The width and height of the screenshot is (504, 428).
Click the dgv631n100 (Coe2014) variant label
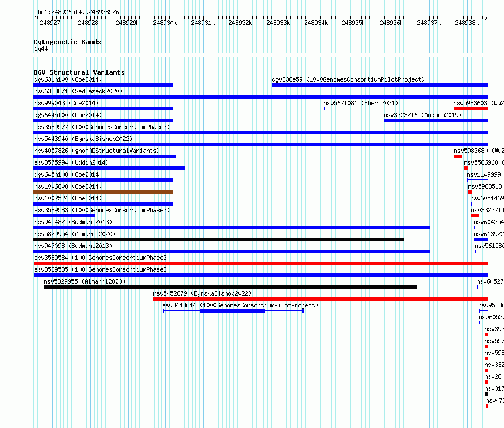click(68, 79)
